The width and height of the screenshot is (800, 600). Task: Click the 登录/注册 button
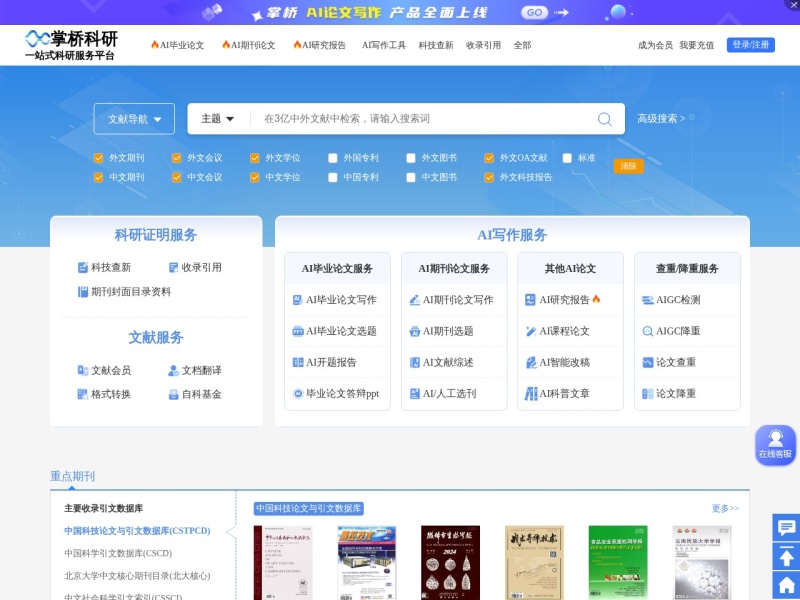pyautogui.click(x=751, y=45)
